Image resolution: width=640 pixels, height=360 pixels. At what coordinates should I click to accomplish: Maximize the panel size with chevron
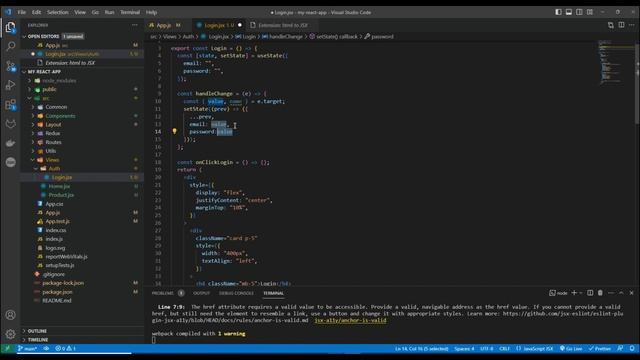(x=621, y=293)
